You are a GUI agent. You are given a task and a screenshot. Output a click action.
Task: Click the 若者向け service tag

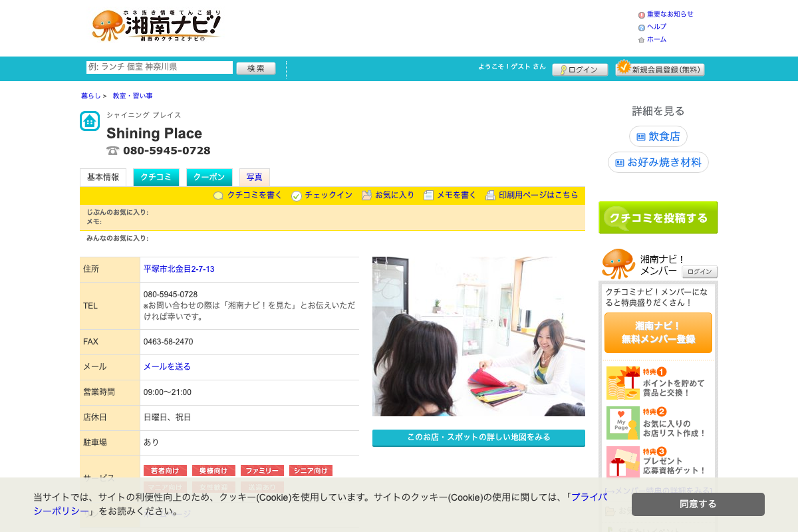pyautogui.click(x=165, y=471)
